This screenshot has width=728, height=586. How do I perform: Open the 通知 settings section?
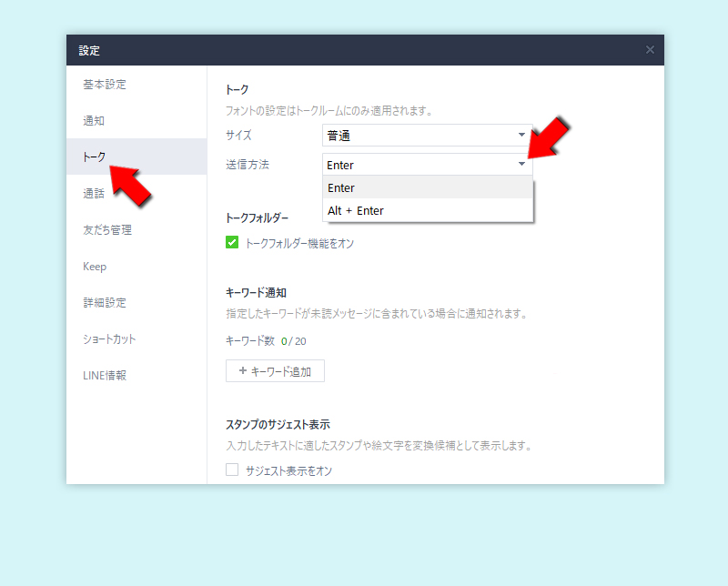coord(95,120)
